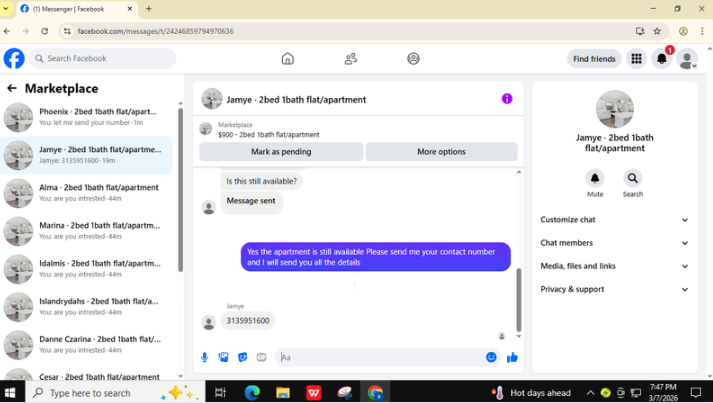Send a thumbs-up like
Image resolution: width=713 pixels, height=403 pixels.
click(x=512, y=358)
